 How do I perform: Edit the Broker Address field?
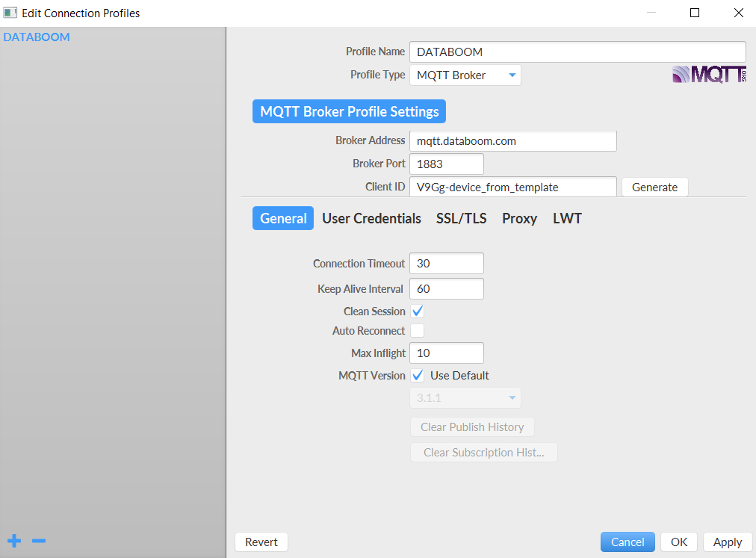pyautogui.click(x=513, y=141)
